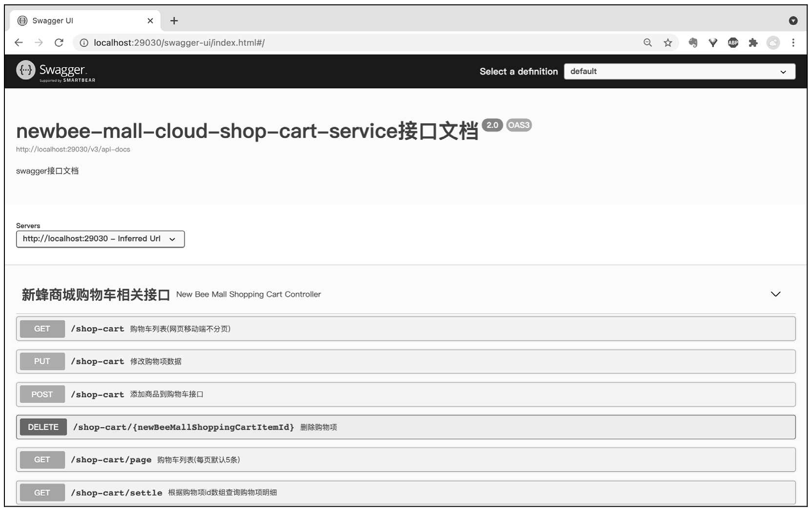This screenshot has width=812, height=511.
Task: Click the 'New Bee Mall Shopping Cart Controller' text
Action: [x=248, y=295]
